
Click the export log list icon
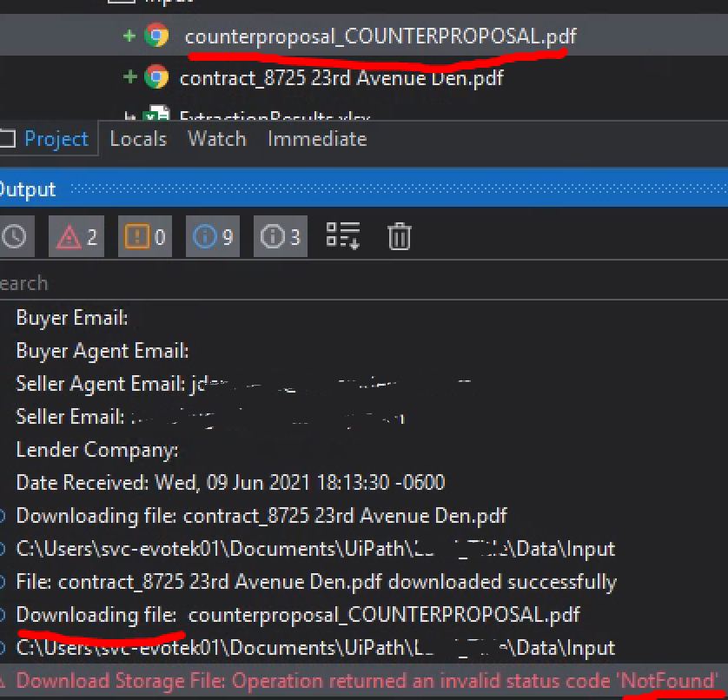[x=342, y=235]
